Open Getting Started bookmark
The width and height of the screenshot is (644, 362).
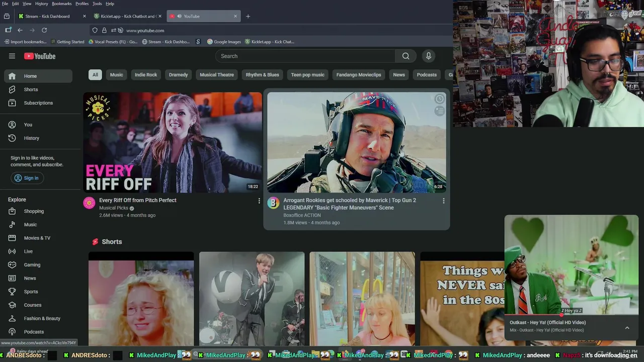(x=67, y=42)
